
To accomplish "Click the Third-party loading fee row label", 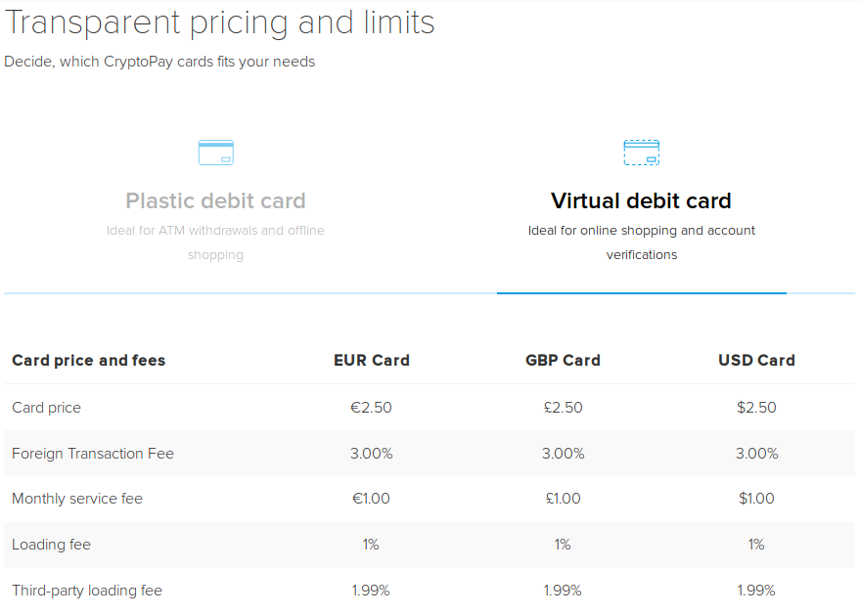I will (87, 591).
